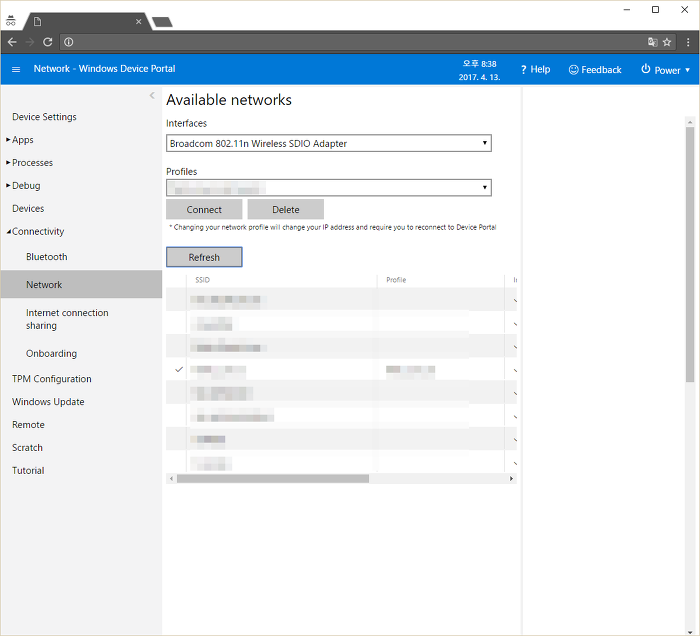Click the left arrow of horizontal scrollbar
Image resolution: width=700 pixels, height=636 pixels.
click(171, 478)
